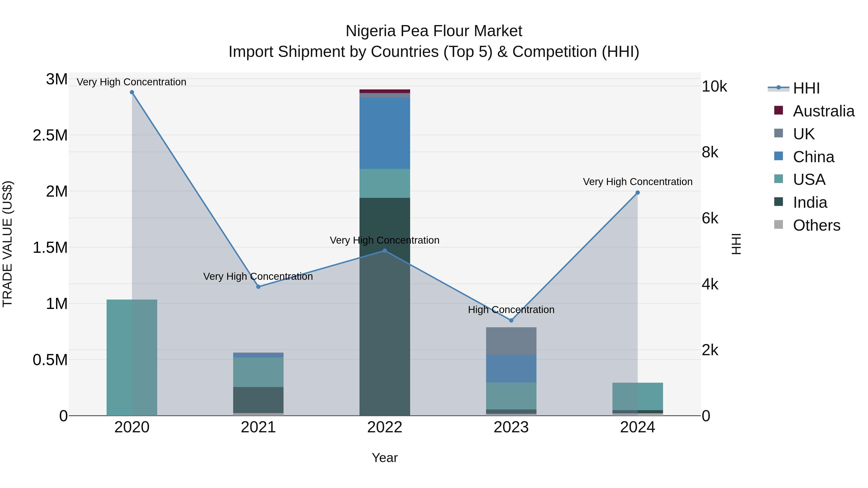This screenshot has width=868, height=488.
Task: Click 'Very High Concentration' annotation above 2024
Action: (637, 181)
